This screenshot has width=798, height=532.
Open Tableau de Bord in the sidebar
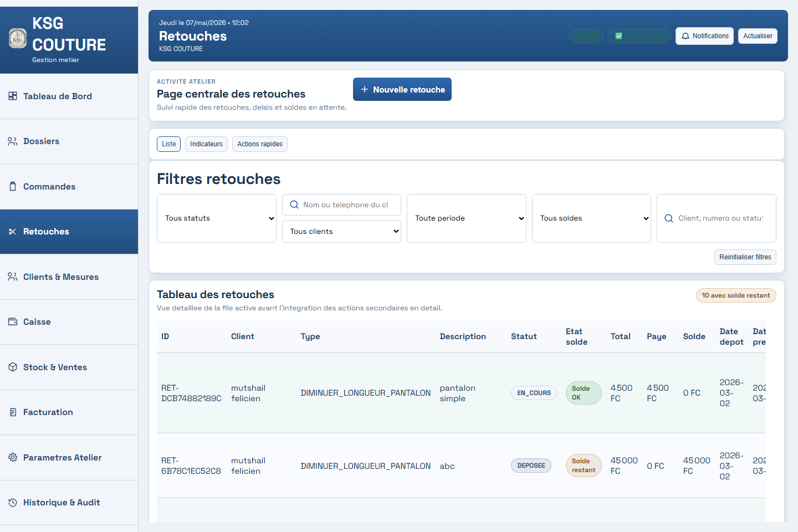(69, 96)
